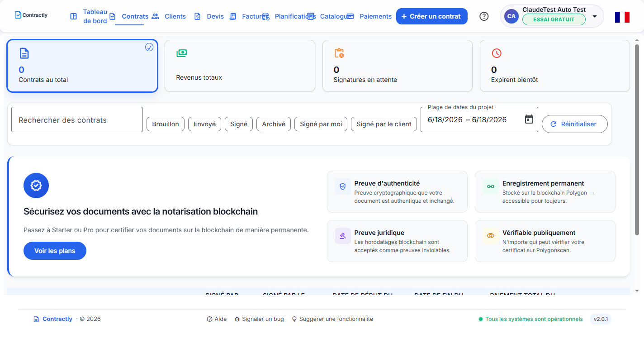
Task: Click the Contractly footer link
Action: [57, 319]
